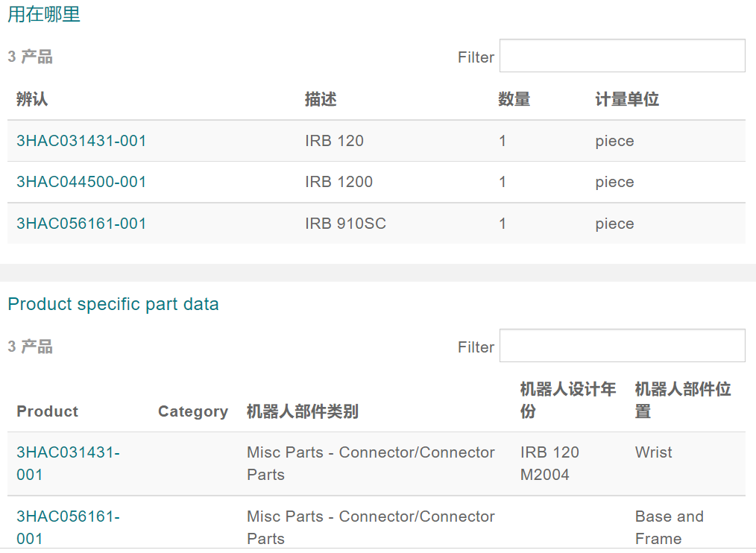
Task: Open product 3HAC031431-001 in part data table
Action: 68,464
